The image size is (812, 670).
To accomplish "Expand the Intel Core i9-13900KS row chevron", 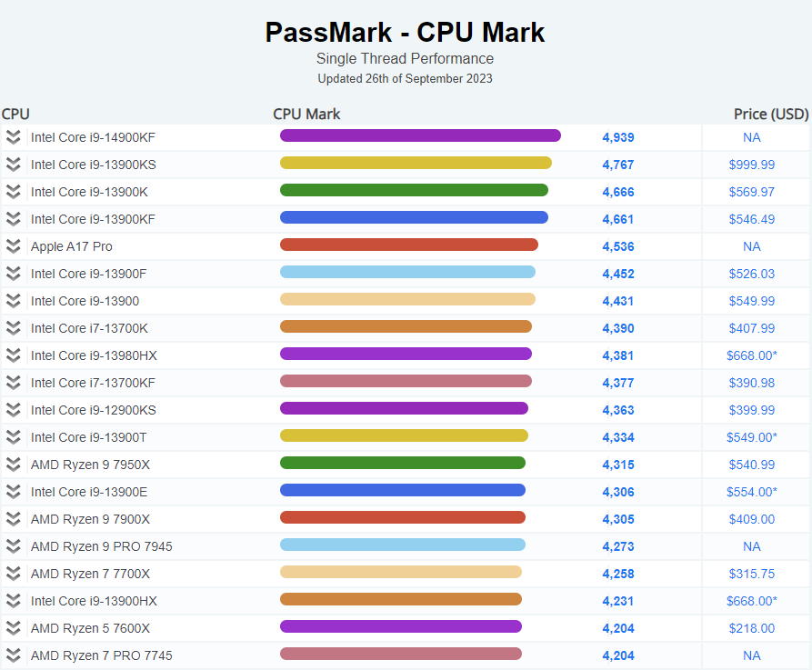I will pos(14,165).
